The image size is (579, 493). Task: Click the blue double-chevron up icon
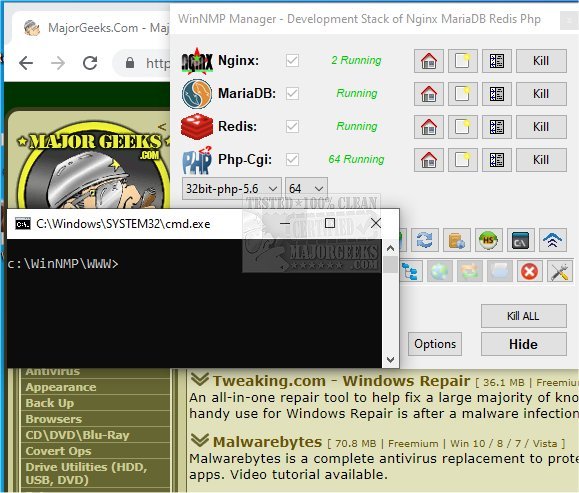[x=552, y=240]
